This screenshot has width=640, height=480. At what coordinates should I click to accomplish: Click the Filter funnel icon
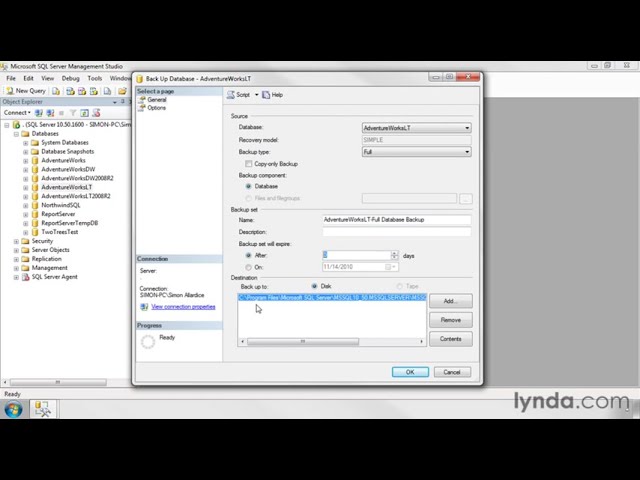coord(73,113)
